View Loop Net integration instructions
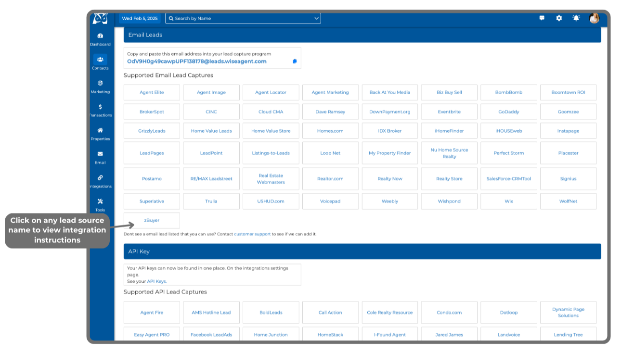This screenshot has height=364, width=621. tap(330, 153)
